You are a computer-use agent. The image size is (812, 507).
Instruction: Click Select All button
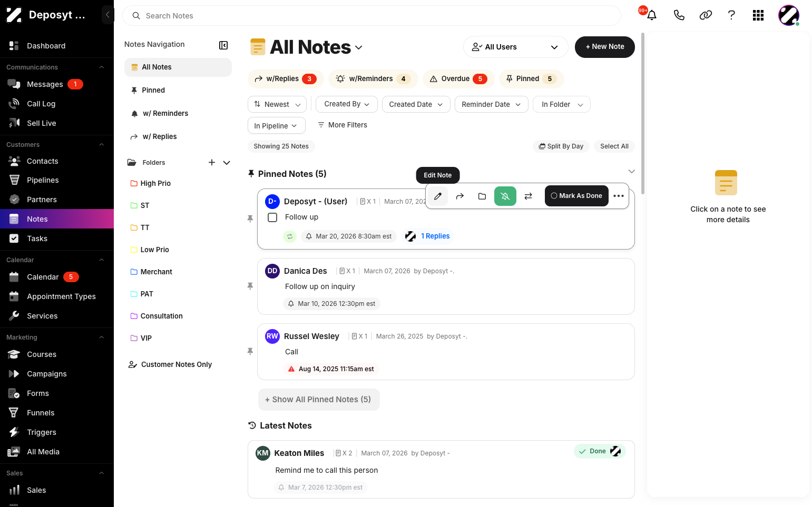(614, 146)
